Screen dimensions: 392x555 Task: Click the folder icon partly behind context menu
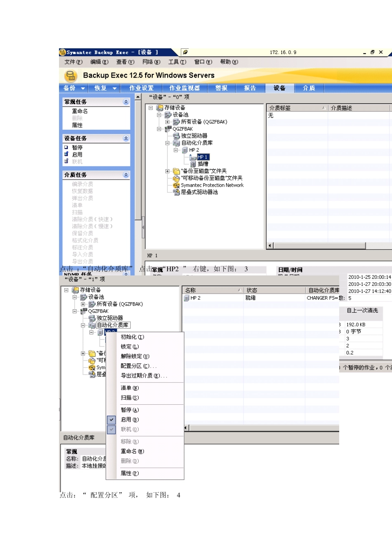pyautogui.click(x=92, y=353)
